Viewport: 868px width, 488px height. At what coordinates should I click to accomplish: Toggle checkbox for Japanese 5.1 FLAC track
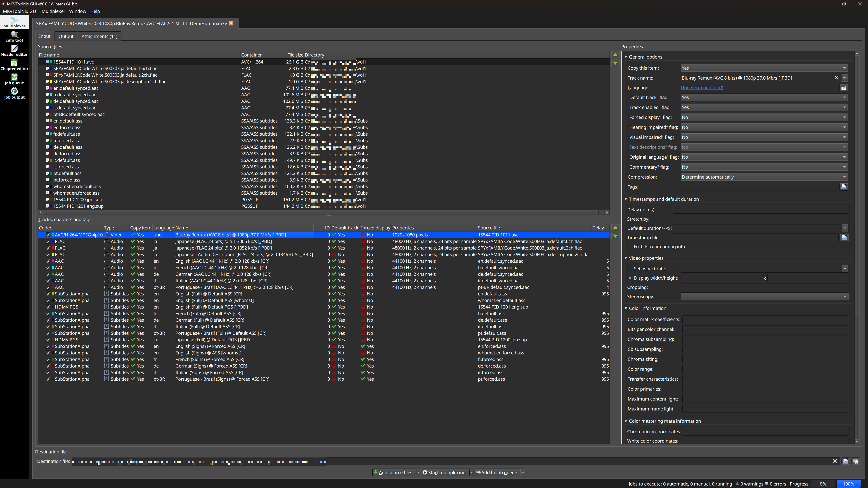tap(48, 241)
